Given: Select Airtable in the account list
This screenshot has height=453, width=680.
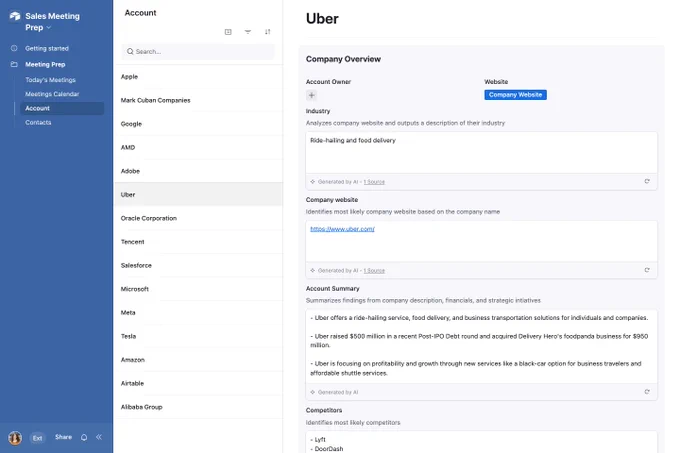Looking at the screenshot, I should [198, 384].
